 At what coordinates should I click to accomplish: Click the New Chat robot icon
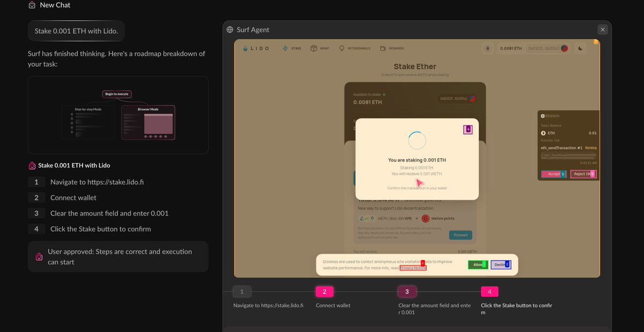tap(32, 5)
